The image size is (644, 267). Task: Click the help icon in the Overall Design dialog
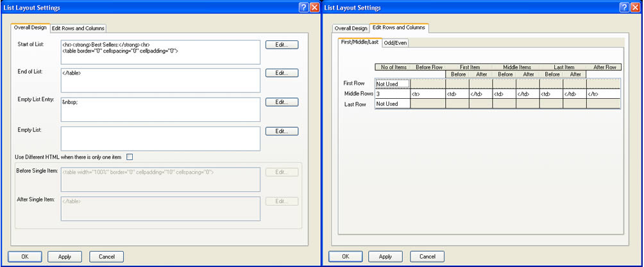click(303, 7)
